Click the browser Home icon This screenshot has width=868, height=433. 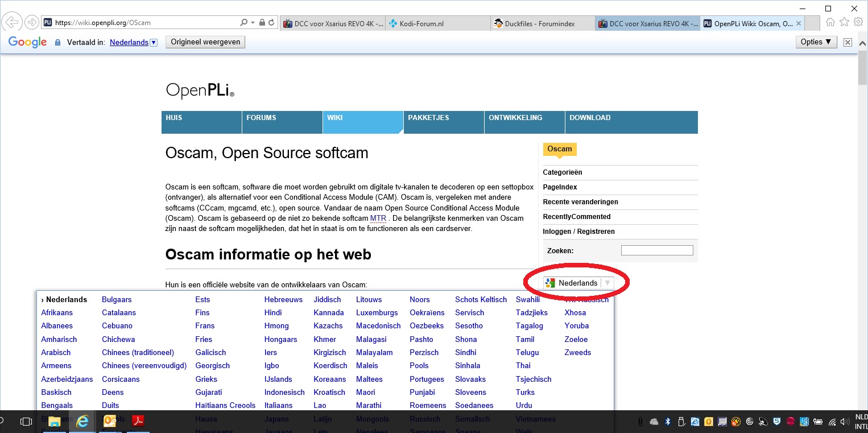(830, 22)
